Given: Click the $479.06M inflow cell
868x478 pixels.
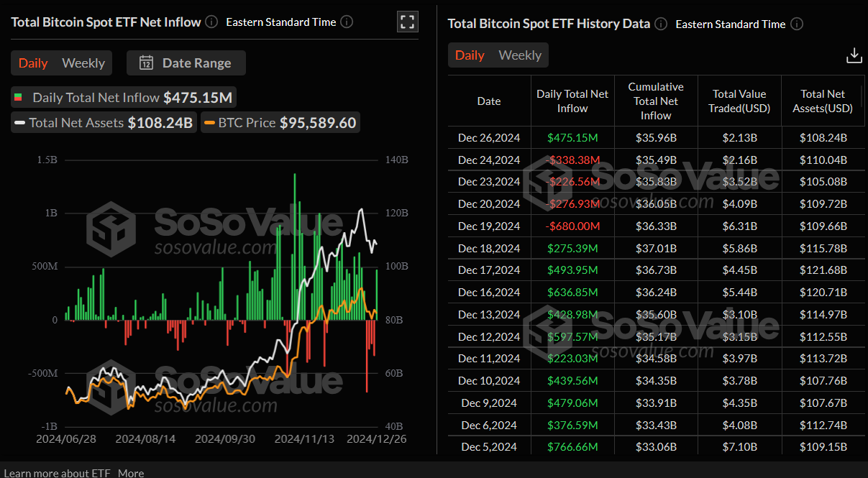Looking at the screenshot, I should tap(572, 403).
